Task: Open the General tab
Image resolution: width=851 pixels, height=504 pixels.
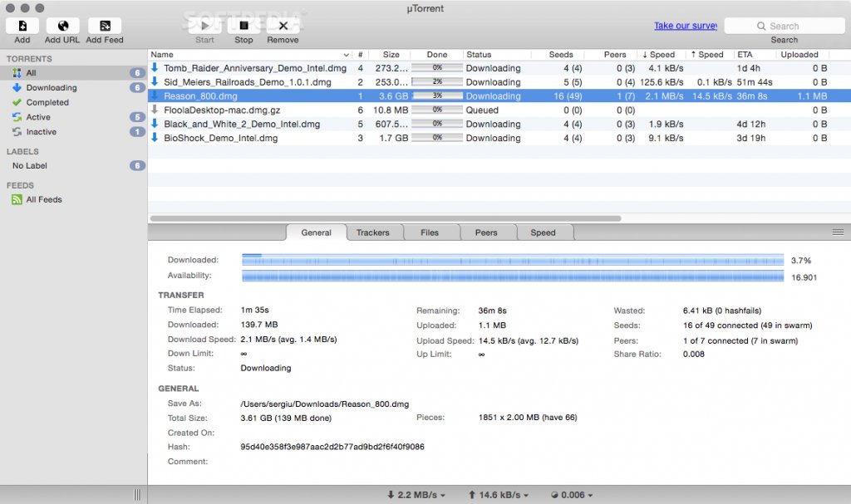Action: pyautogui.click(x=317, y=232)
